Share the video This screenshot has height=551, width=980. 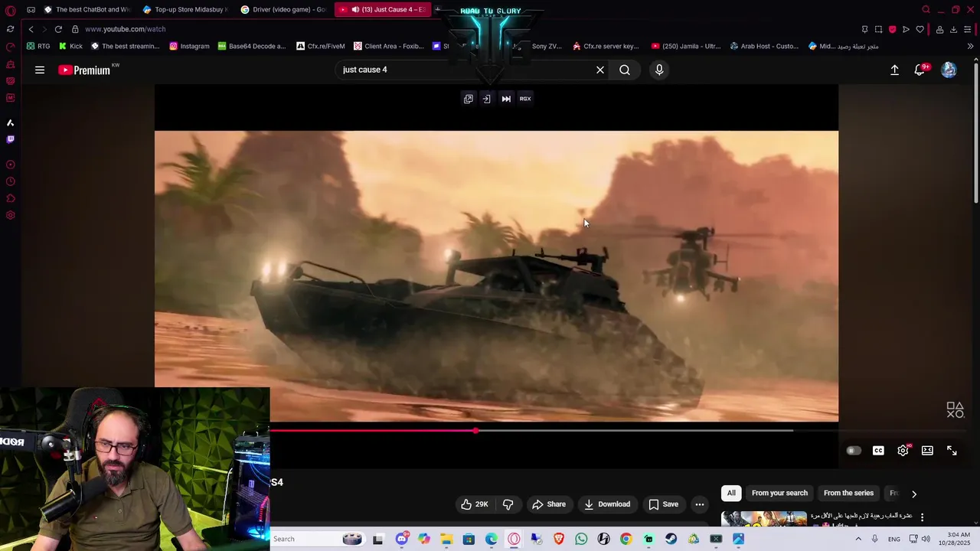tap(549, 504)
